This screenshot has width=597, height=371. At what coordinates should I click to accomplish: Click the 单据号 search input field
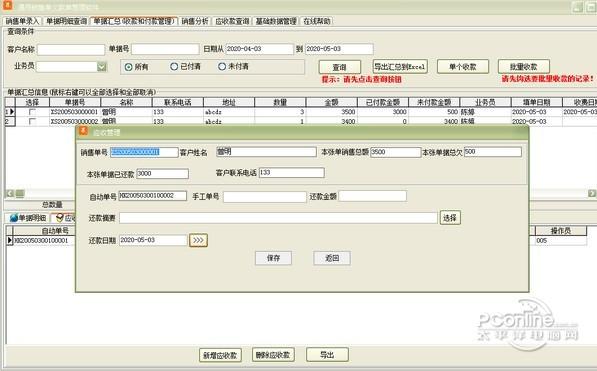[165, 49]
